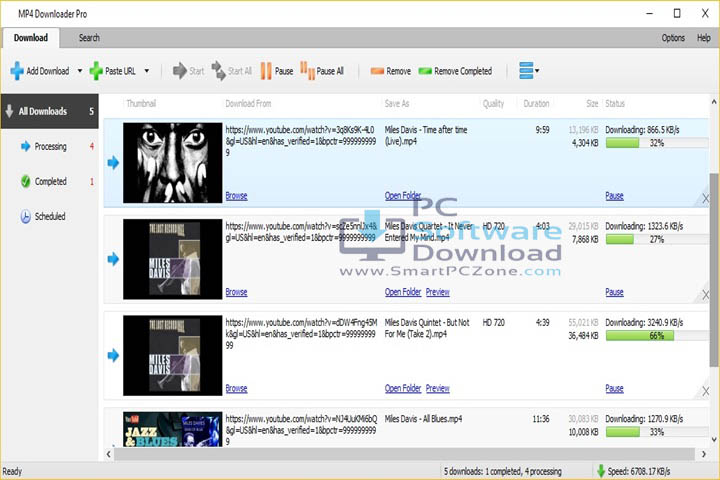Click the Start All toolbar icon
This screenshot has height=480, width=720.
click(219, 71)
